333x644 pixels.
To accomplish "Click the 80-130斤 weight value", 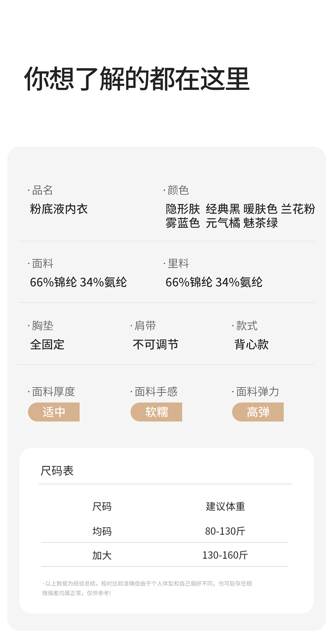I will pyautogui.click(x=225, y=531).
